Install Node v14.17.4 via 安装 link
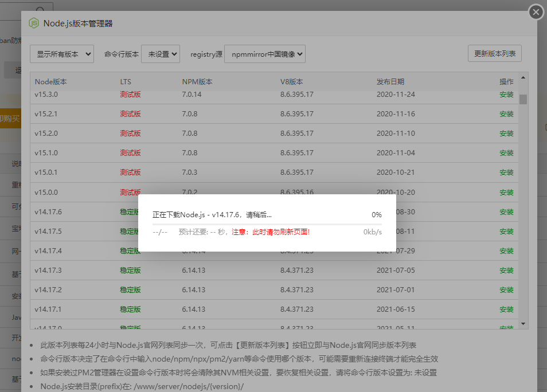 coord(506,251)
